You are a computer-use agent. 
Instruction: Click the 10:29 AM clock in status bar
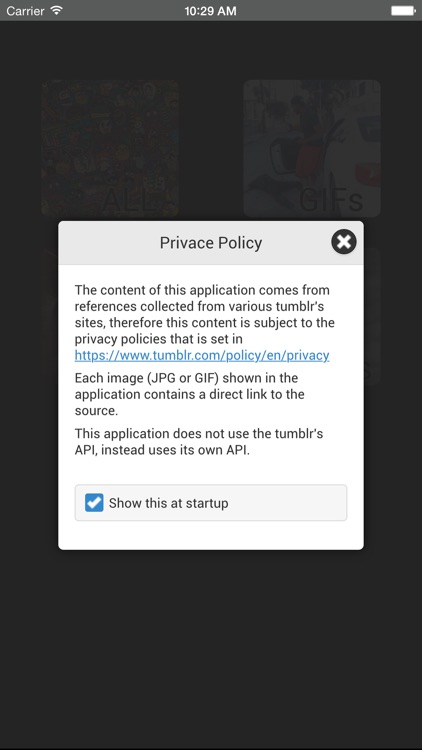(x=211, y=11)
